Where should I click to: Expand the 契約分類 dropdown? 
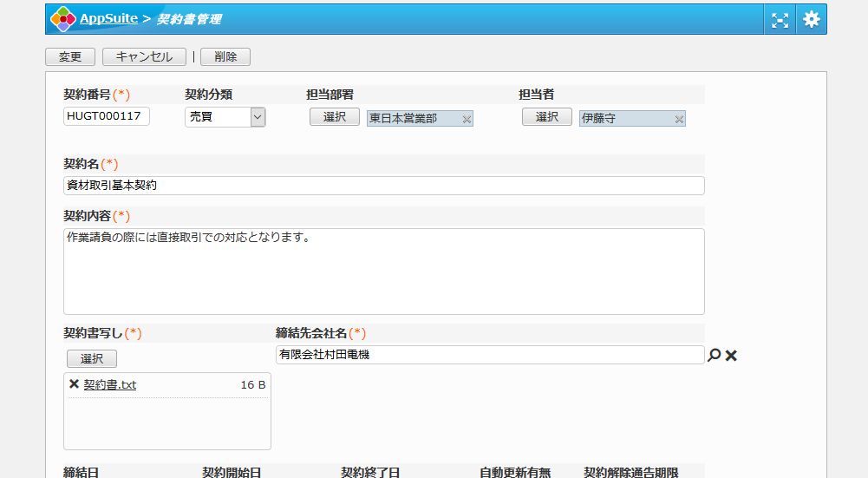click(258, 117)
